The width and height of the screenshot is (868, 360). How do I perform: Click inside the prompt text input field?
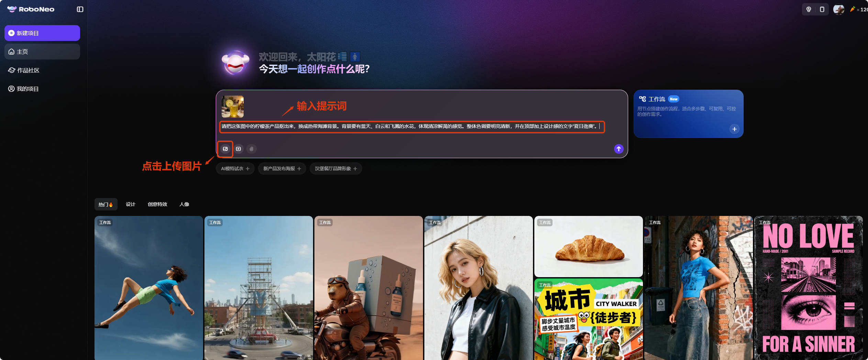pos(412,127)
